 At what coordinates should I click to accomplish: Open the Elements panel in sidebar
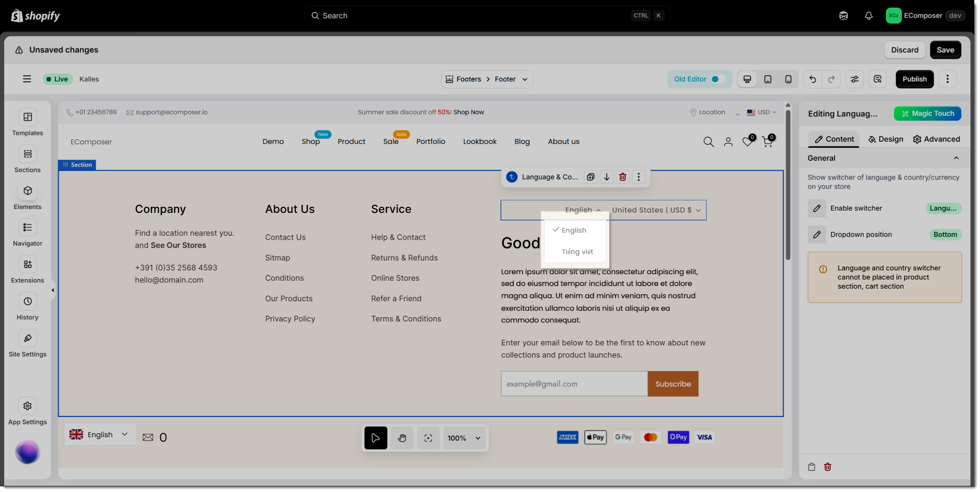point(28,191)
